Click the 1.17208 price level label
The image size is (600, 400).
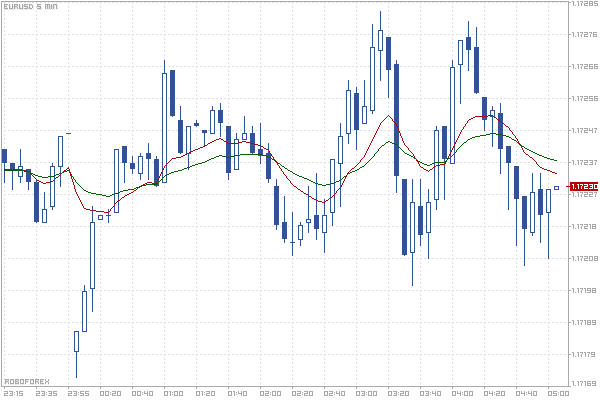pos(584,258)
